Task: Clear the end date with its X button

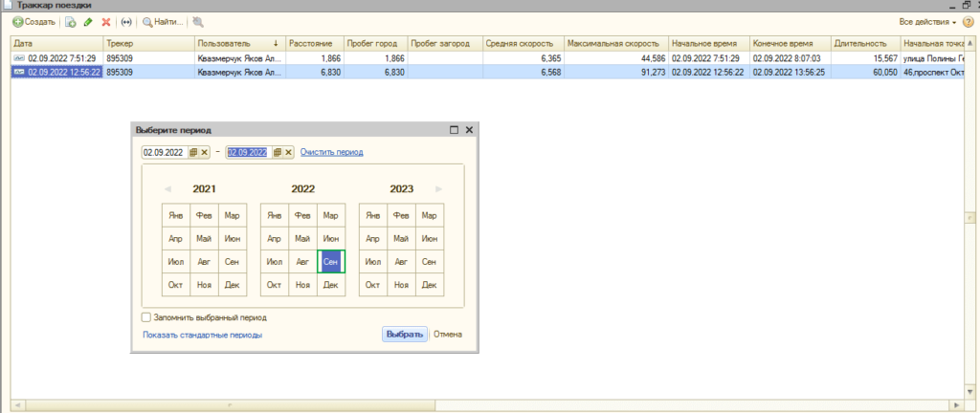Action: click(288, 152)
